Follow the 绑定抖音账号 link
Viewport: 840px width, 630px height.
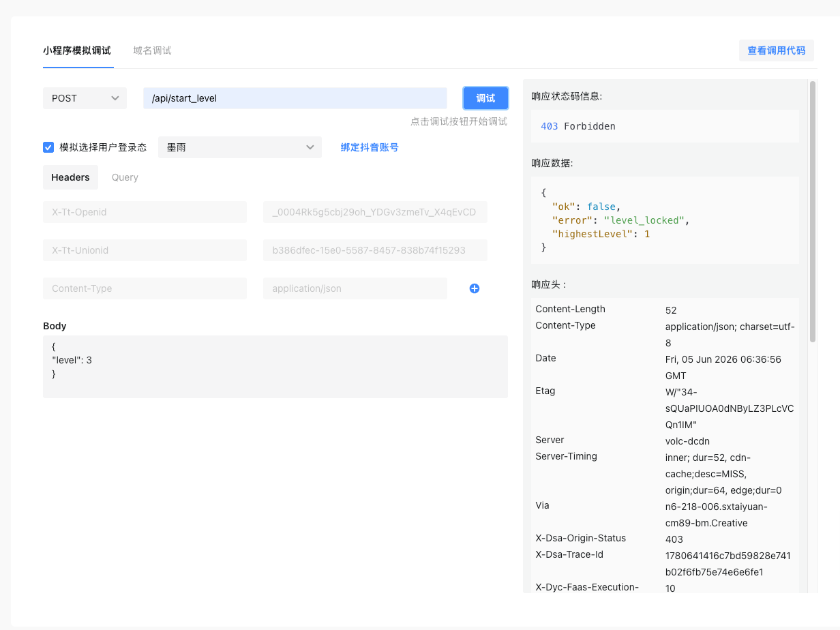point(370,147)
